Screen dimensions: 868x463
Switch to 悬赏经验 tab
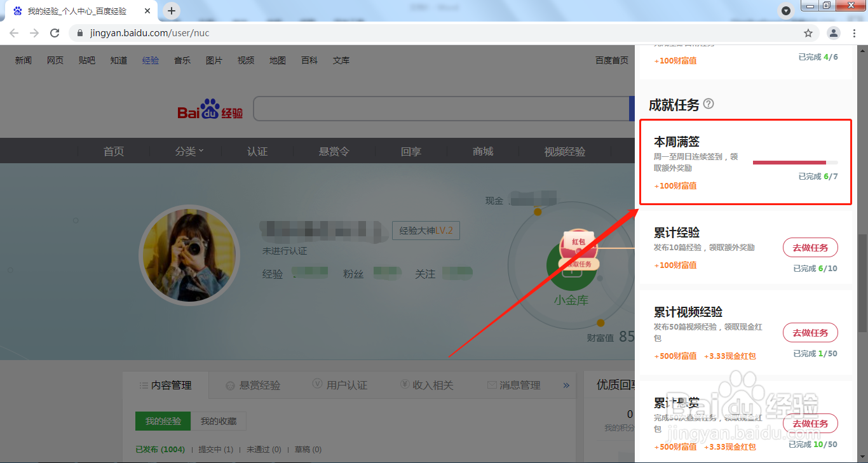tap(253, 385)
